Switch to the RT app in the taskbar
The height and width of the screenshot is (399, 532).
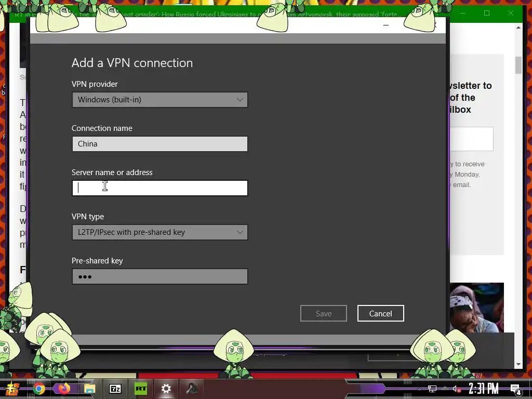(x=140, y=389)
